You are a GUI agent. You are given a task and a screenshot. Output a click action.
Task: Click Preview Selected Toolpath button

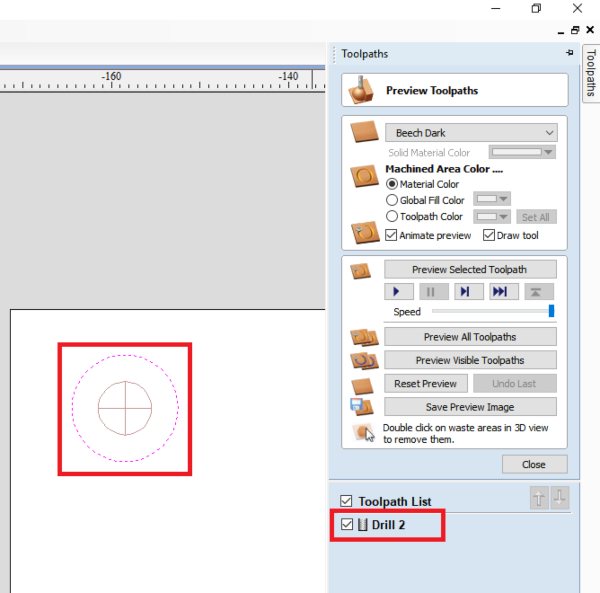(x=470, y=269)
